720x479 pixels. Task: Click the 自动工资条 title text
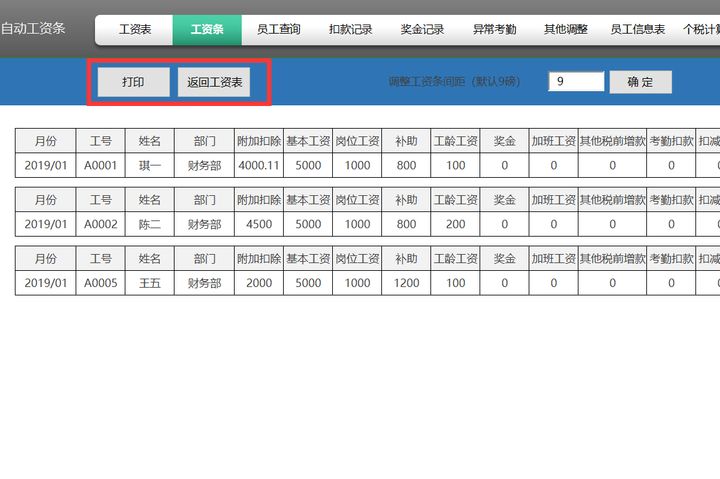tap(33, 28)
